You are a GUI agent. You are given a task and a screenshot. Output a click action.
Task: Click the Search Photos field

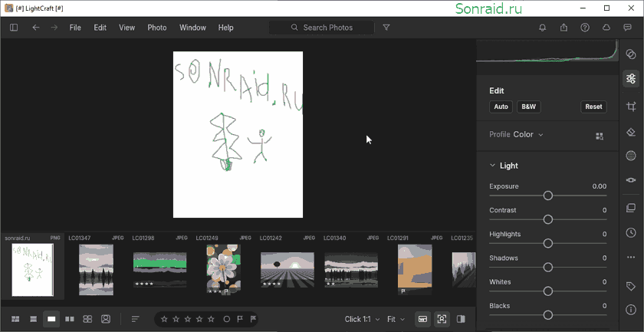click(x=321, y=28)
